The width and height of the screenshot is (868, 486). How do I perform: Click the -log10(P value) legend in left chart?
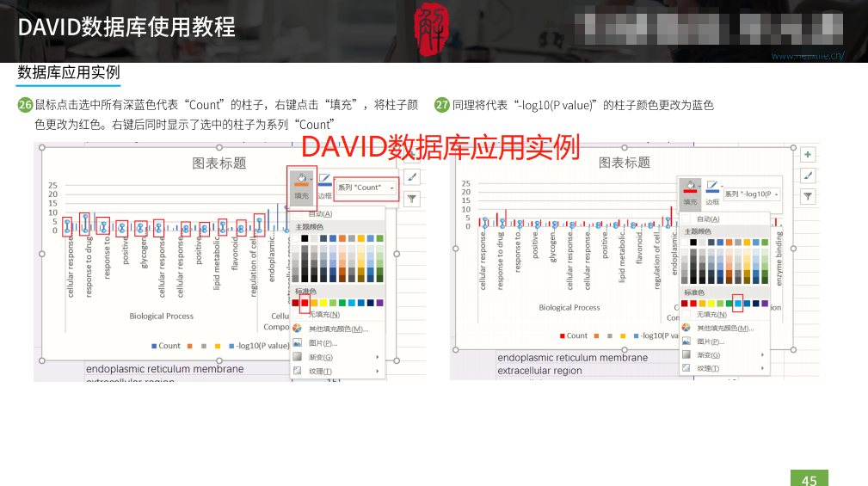pos(259,346)
